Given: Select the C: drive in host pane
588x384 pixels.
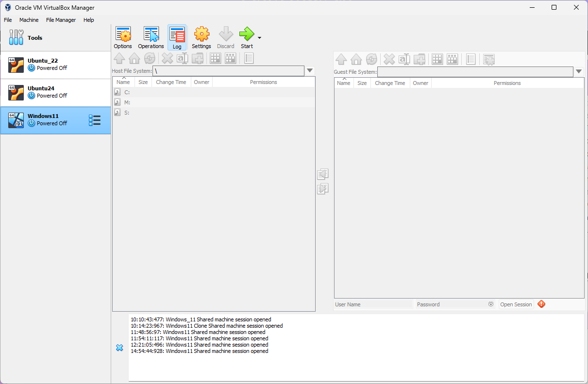Looking at the screenshot, I should [x=214, y=92].
